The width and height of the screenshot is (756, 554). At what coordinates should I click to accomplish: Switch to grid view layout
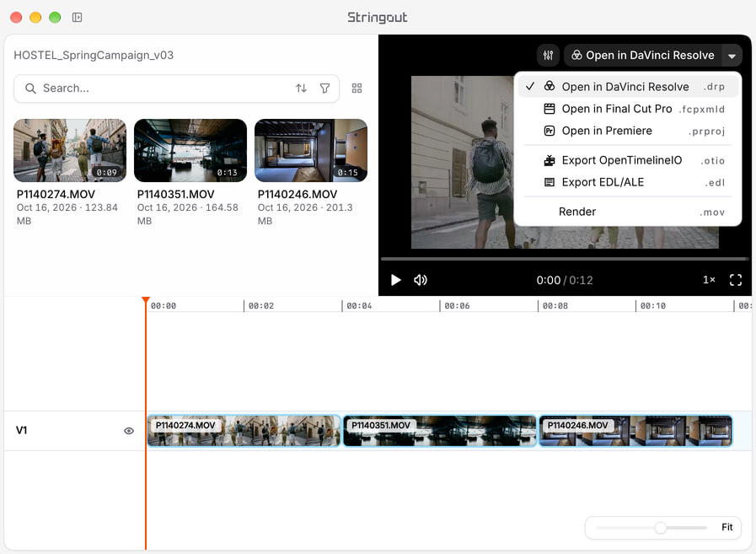357,88
